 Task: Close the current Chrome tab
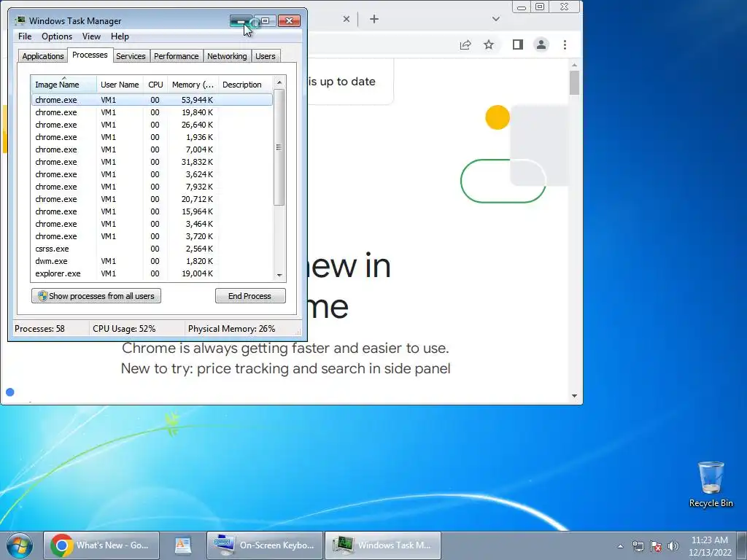click(x=347, y=19)
